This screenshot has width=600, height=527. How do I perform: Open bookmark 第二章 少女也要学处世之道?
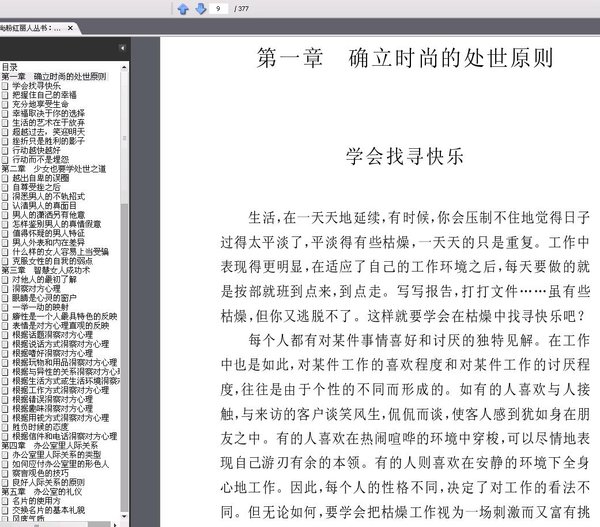[54, 169]
